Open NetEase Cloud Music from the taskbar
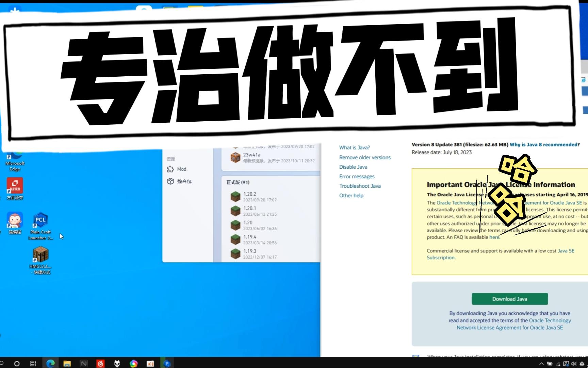Image resolution: width=588 pixels, height=368 pixels. pos(100,363)
